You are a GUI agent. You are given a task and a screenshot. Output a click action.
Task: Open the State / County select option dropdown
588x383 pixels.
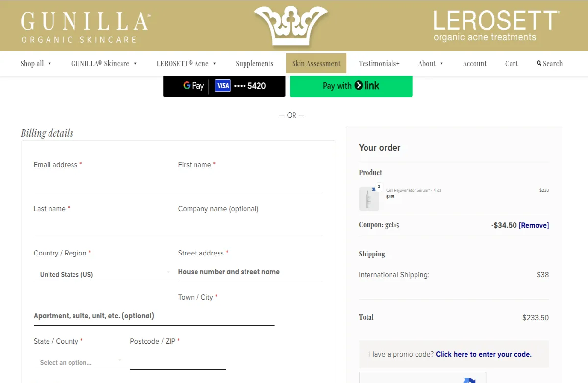[81, 362]
